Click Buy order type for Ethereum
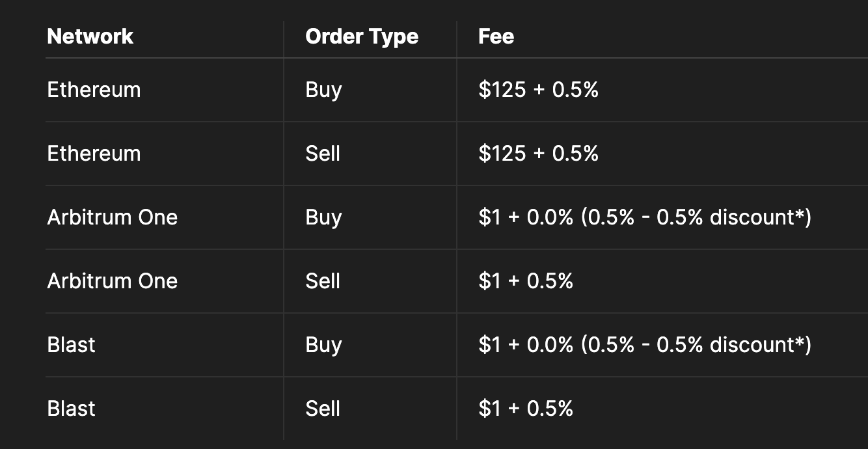Screen dimensions: 868x449 (x=323, y=90)
